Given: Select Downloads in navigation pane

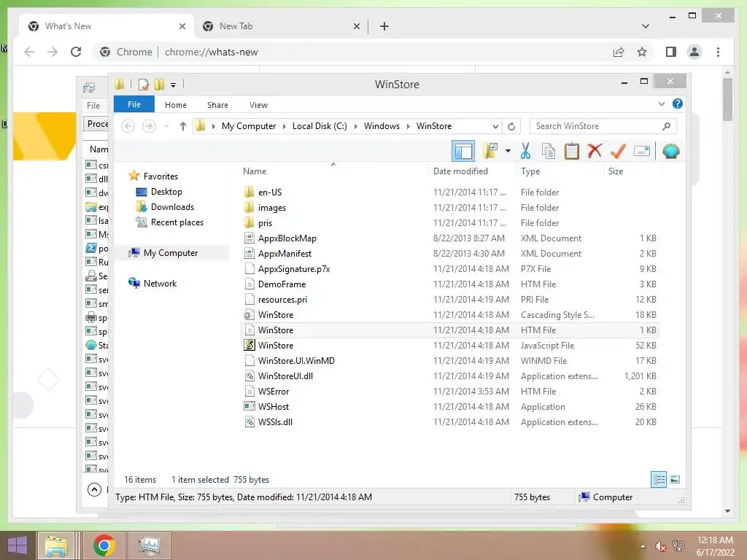Looking at the screenshot, I should coord(172,206).
